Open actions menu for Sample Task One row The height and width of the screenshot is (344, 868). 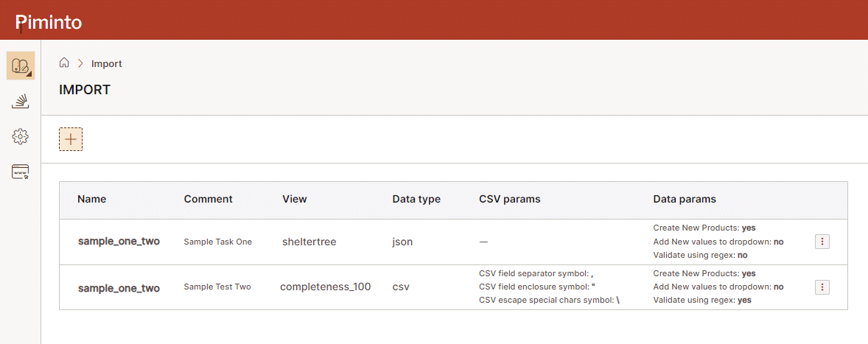(822, 242)
